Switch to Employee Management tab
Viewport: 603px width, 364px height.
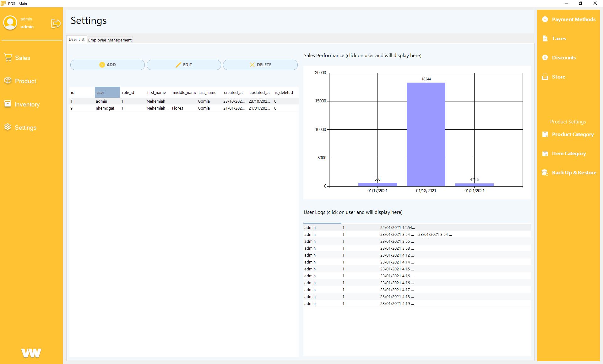110,40
